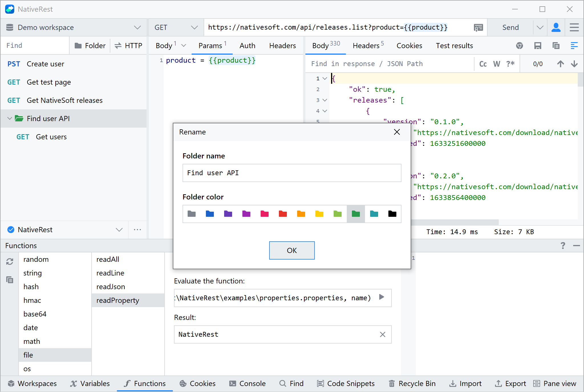The height and width of the screenshot is (392, 584).
Task: Switch to the Cookies response tab
Action: point(409,46)
